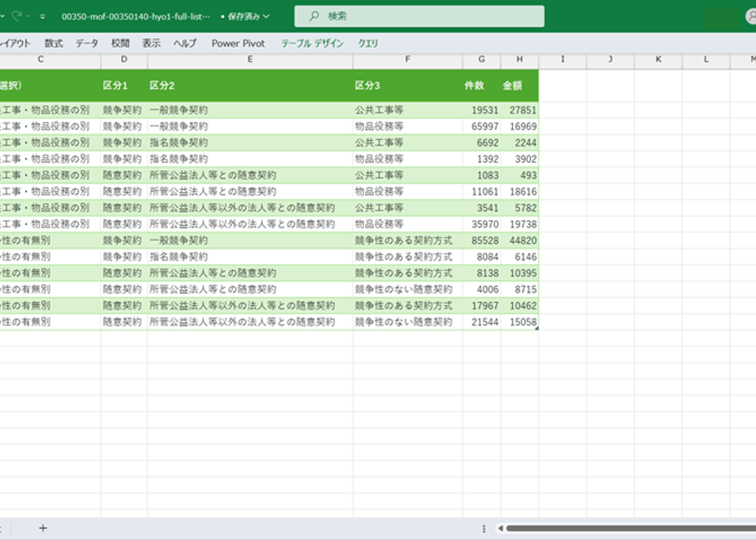The height and width of the screenshot is (540, 756).
Task: Select cell with value 11061
Action: [x=481, y=192]
